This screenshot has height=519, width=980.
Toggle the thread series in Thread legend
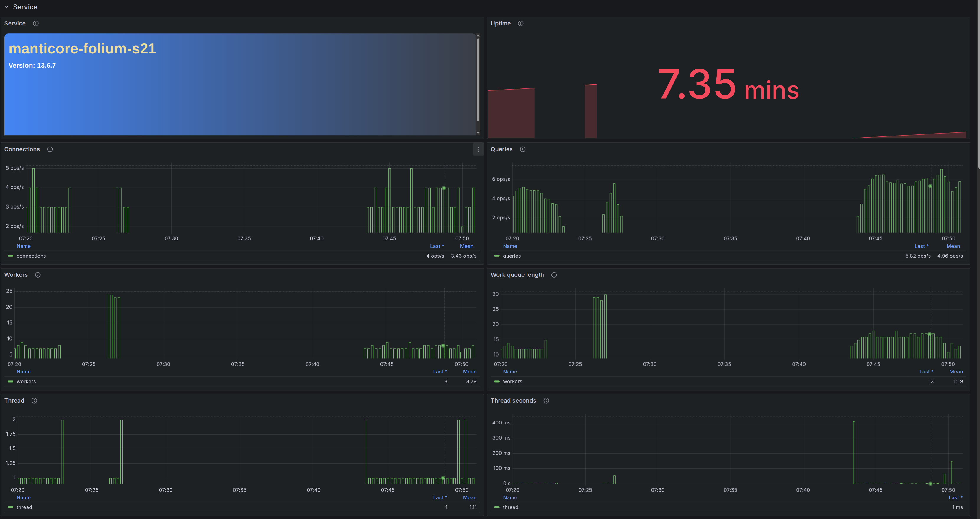click(24, 507)
